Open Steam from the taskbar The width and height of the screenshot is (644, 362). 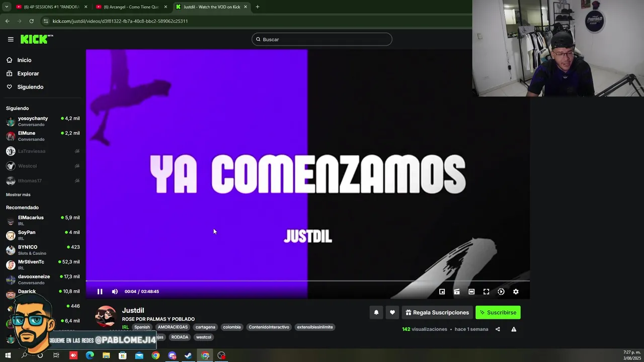(x=188, y=355)
